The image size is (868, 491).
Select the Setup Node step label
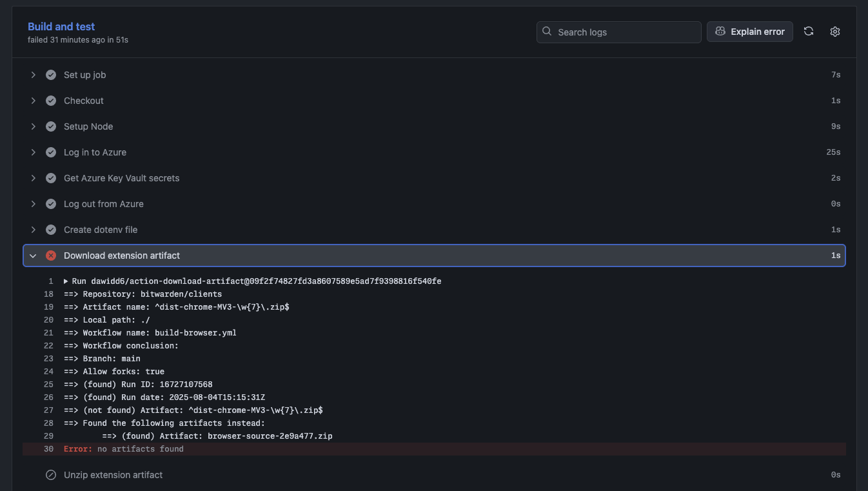88,126
